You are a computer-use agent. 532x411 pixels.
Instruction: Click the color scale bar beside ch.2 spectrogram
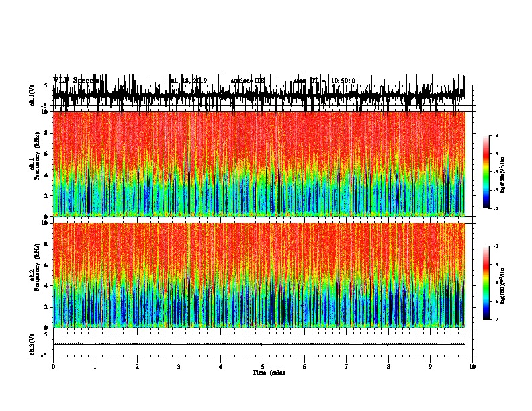(486, 283)
